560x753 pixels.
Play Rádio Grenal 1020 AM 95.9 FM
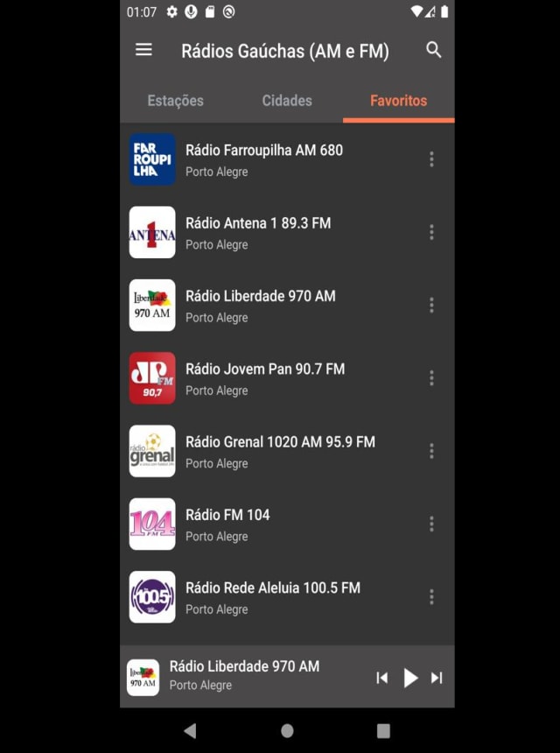point(287,452)
